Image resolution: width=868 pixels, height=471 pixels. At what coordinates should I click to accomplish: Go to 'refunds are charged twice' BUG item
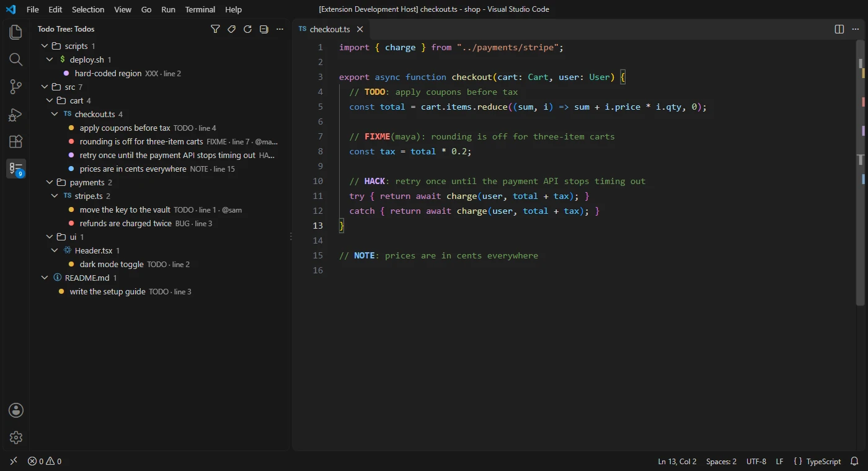(160, 223)
